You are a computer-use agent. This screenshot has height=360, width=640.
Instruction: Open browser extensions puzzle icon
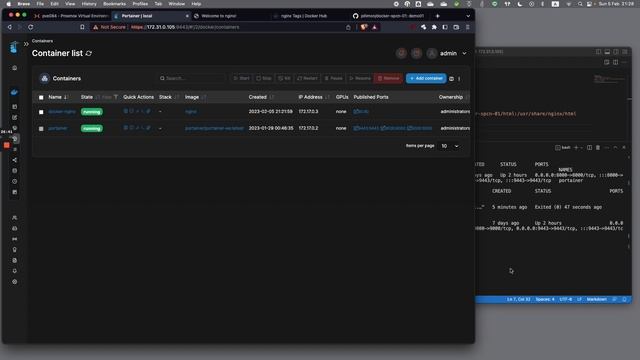coord(434,27)
